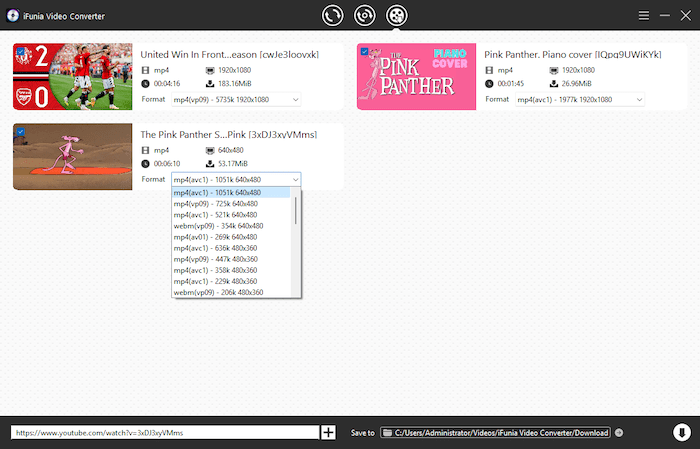700x449 pixels.
Task: Open the hamburger menu in title bar
Action: click(645, 16)
